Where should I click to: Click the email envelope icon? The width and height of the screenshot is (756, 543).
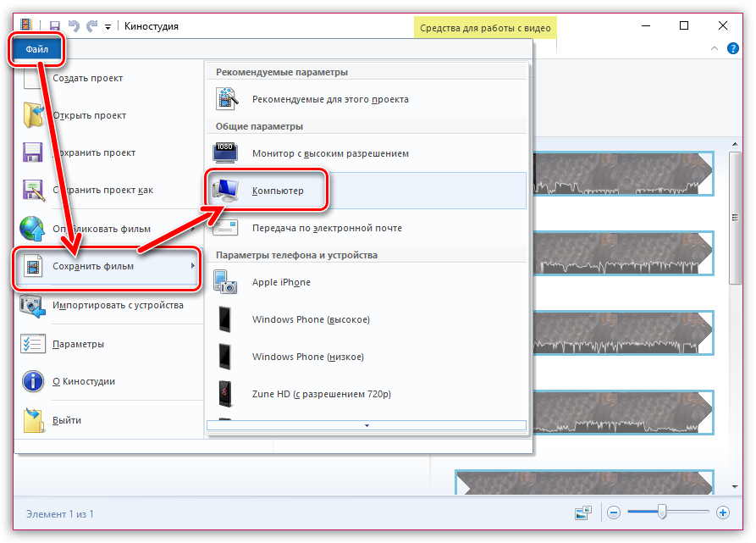coord(226,228)
